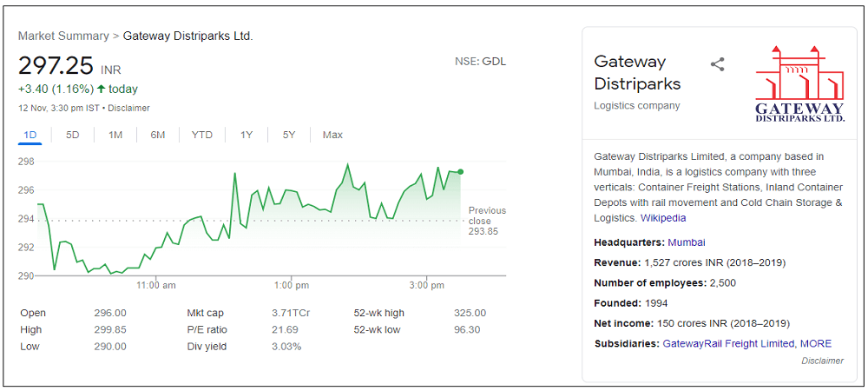Click the green end-point dot on the chart
The height and width of the screenshot is (391, 868).
point(461,172)
